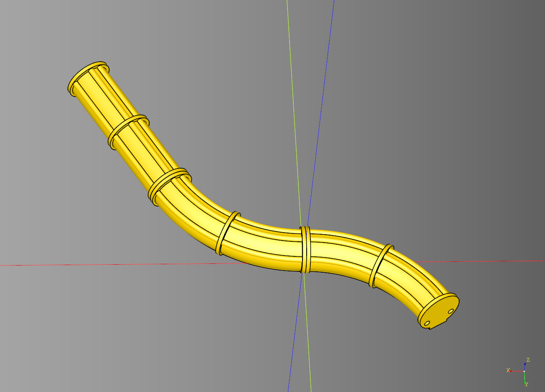The image size is (545, 392).
Task: Select the upper hole on end cap
Action: 451,311
